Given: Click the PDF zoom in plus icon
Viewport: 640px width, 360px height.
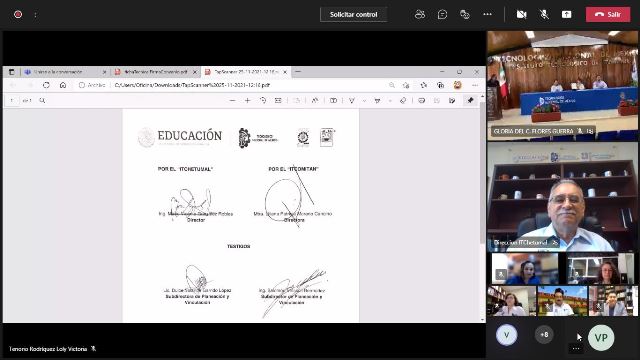Looking at the screenshot, I should (x=247, y=100).
